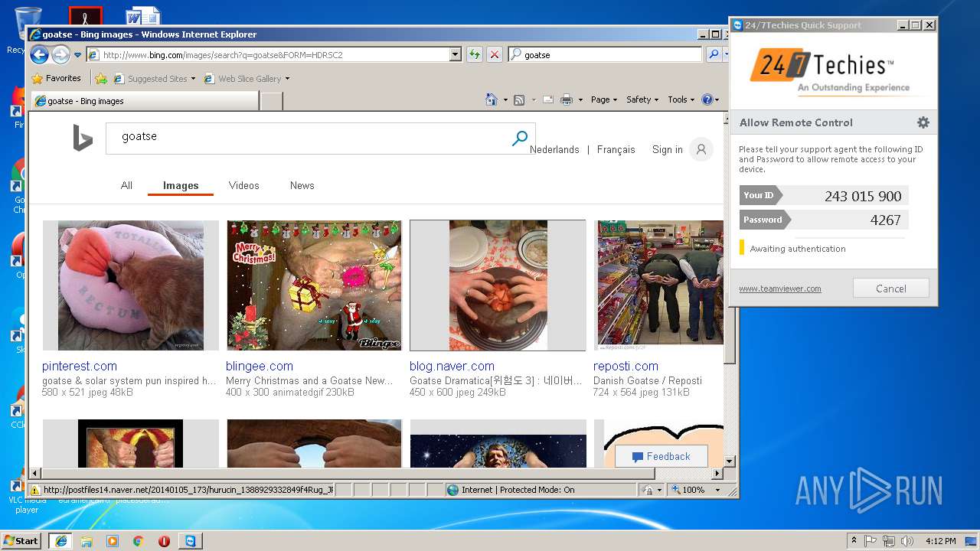The image size is (980, 551).
Task: Click www.teamviewer.com link
Action: point(779,289)
